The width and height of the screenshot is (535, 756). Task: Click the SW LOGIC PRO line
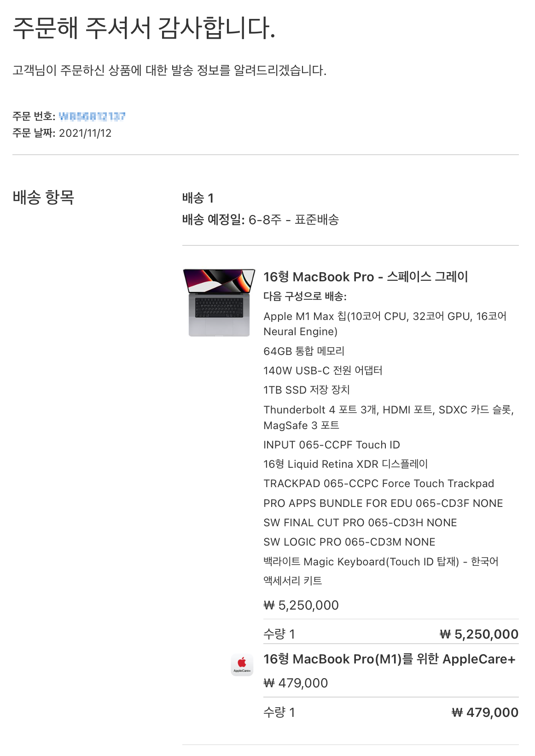pos(349,542)
